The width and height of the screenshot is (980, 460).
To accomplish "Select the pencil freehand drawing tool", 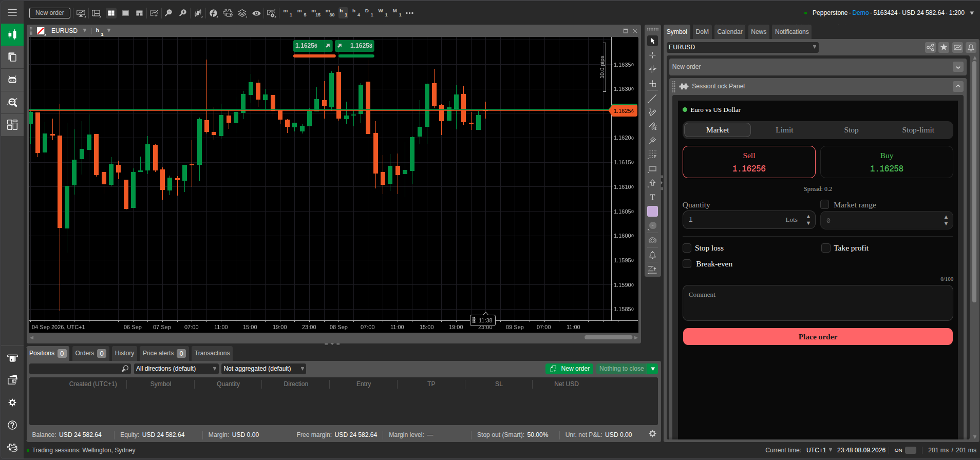I will click(x=652, y=112).
